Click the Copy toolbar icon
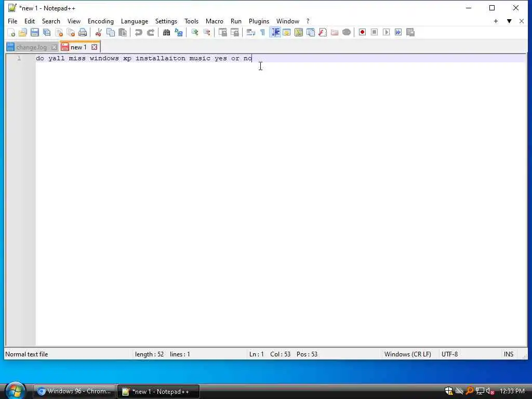 tap(111, 32)
